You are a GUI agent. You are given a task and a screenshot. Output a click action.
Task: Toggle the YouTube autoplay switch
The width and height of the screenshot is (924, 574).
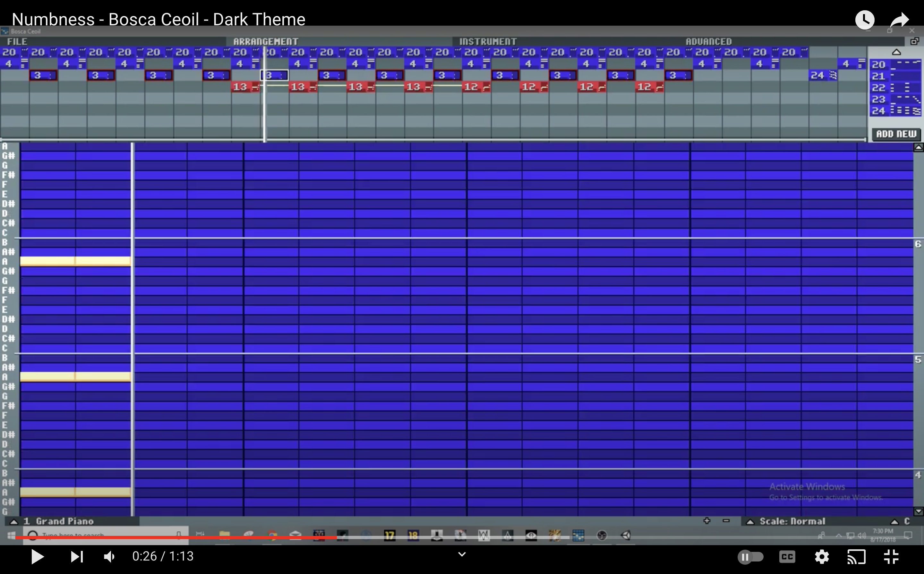pos(750,557)
